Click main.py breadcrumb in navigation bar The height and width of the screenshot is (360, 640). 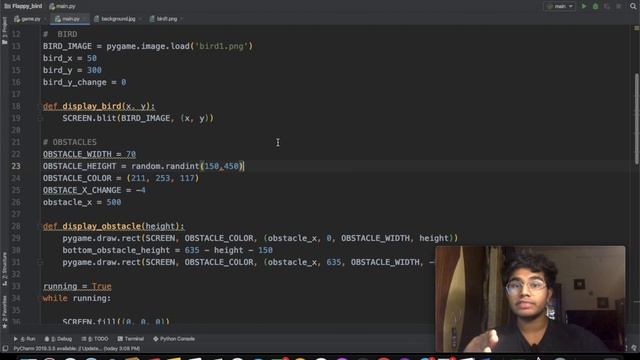[62, 6]
